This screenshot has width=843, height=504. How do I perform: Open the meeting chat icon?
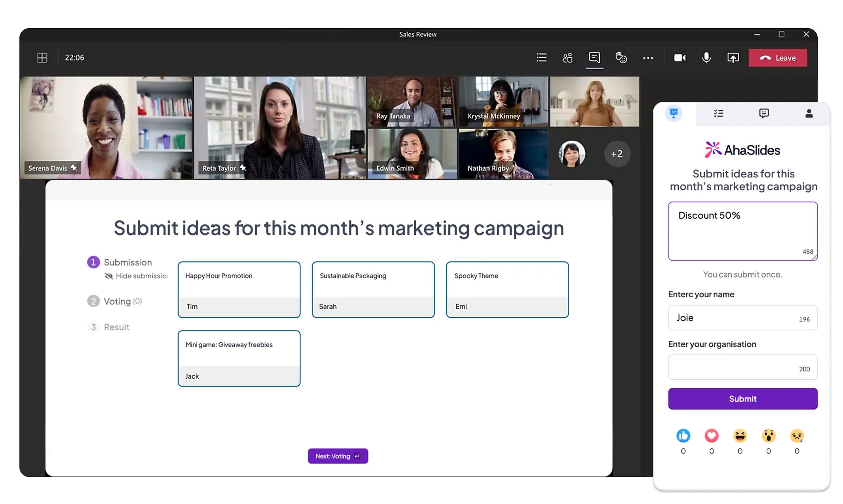point(594,58)
